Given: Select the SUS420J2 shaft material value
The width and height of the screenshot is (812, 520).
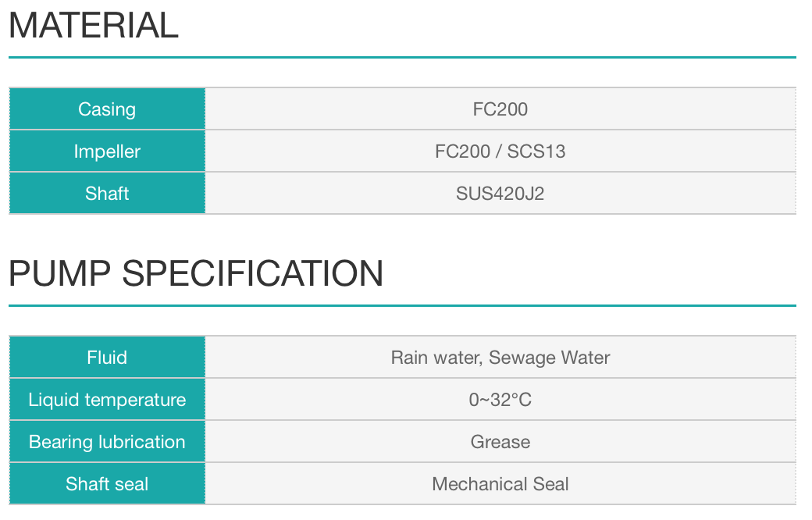Looking at the screenshot, I should [500, 194].
